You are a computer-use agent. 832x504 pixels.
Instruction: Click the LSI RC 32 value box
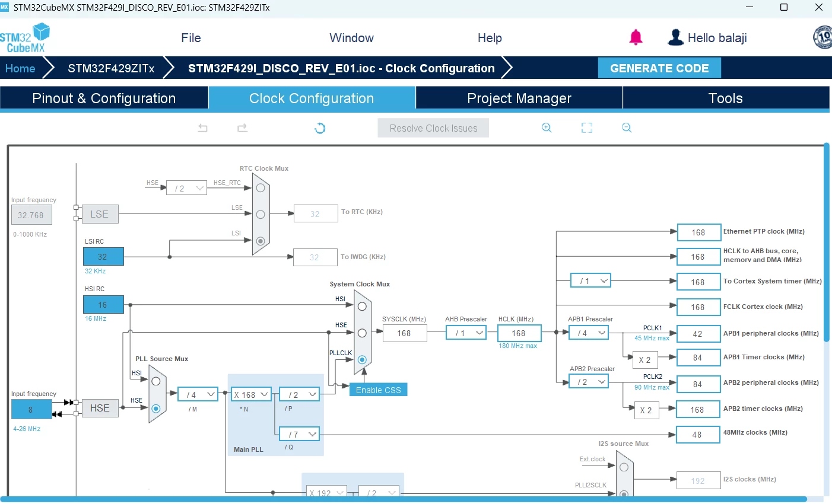coord(103,257)
